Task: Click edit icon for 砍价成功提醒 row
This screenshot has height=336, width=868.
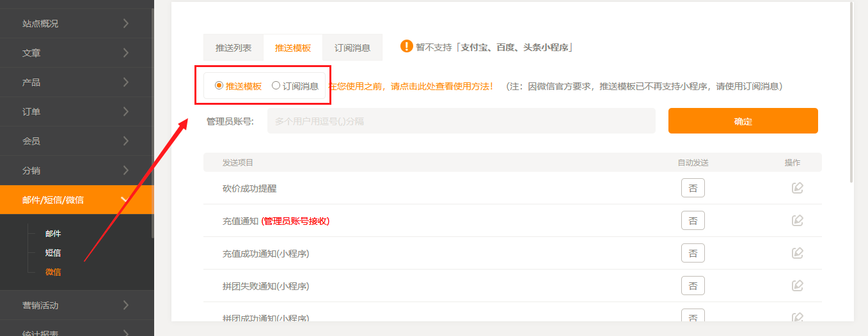Action: click(797, 188)
